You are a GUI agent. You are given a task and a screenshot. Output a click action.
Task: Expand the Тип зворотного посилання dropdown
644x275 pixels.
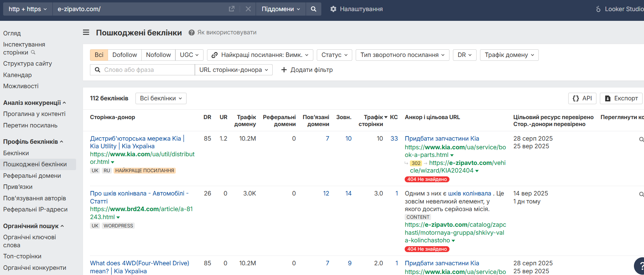click(402, 55)
